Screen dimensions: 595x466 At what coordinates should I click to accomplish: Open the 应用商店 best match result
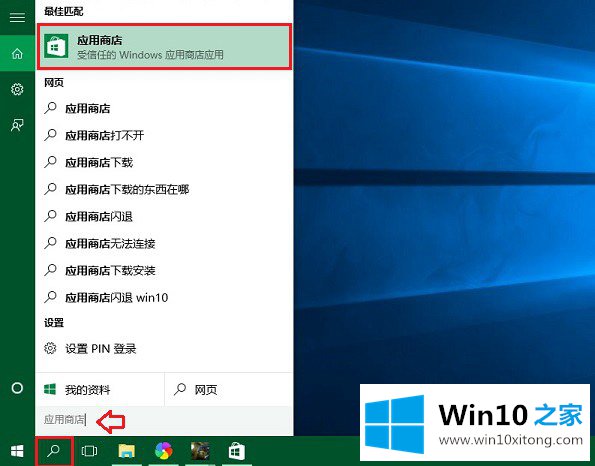164,47
